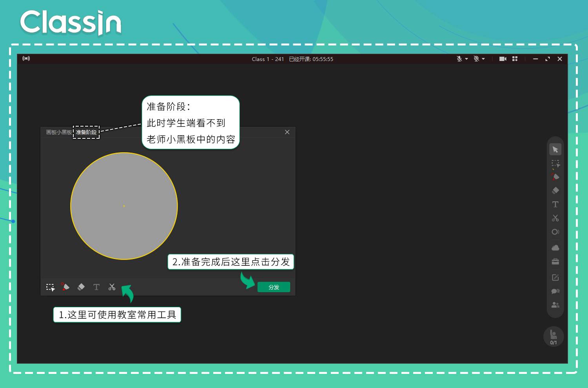Expand the microphone options dropdown arrow

(x=466, y=59)
